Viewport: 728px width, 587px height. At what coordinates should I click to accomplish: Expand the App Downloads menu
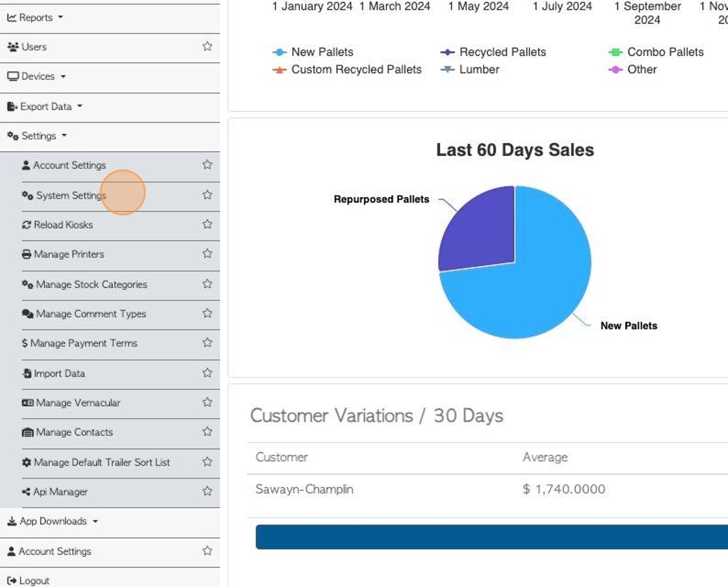pos(53,521)
